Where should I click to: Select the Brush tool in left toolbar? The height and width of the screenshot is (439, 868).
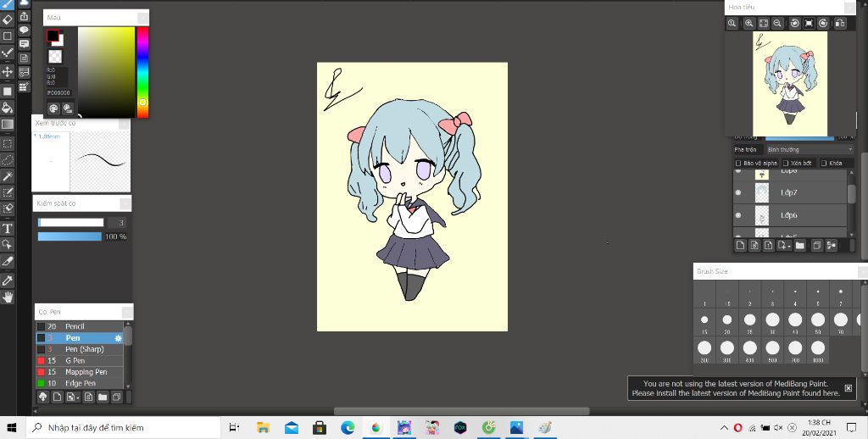(x=7, y=4)
